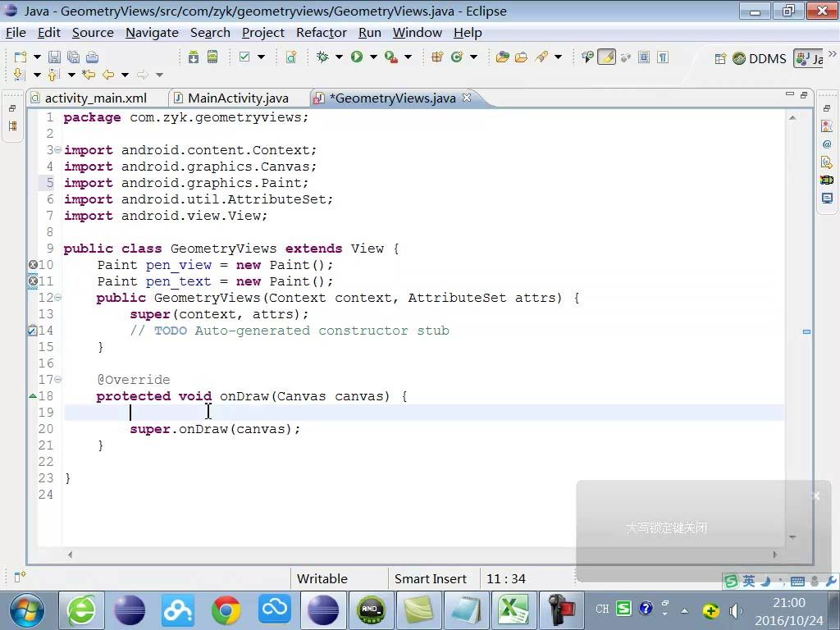Image resolution: width=840 pixels, height=630 pixels.
Task: Open the New wizard dropdown arrow
Action: click(37, 57)
